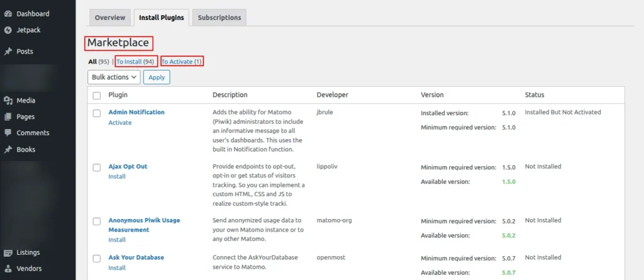The height and width of the screenshot is (280, 644).
Task: Tick the Admin Notification plugin checkbox
Action: point(97,113)
